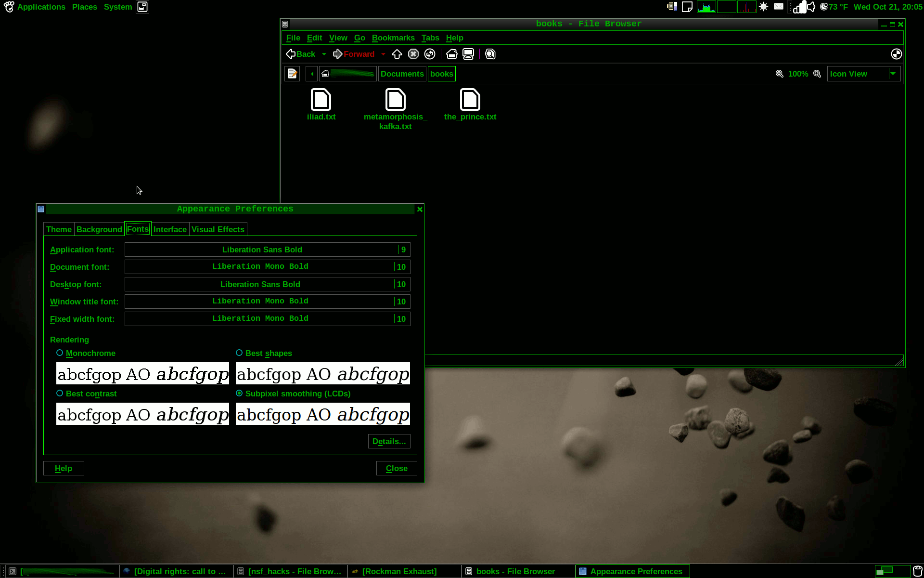Image resolution: width=924 pixels, height=578 pixels.
Task: Open the Bookmarks menu
Action: point(393,38)
